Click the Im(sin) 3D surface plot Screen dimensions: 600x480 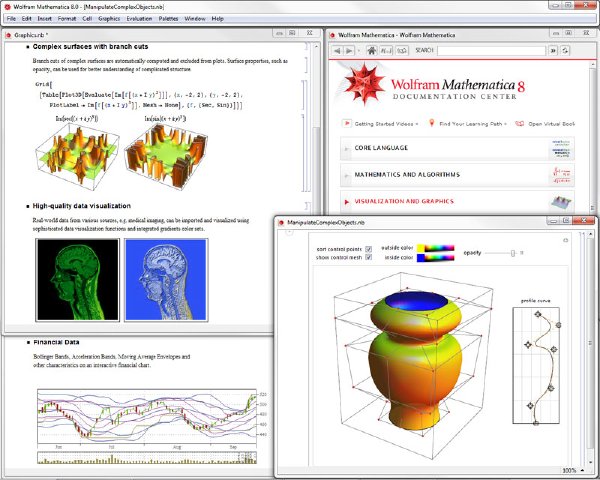pos(166,157)
